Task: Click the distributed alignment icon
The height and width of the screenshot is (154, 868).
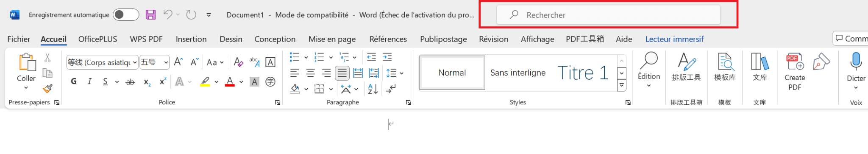Action: click(358, 73)
